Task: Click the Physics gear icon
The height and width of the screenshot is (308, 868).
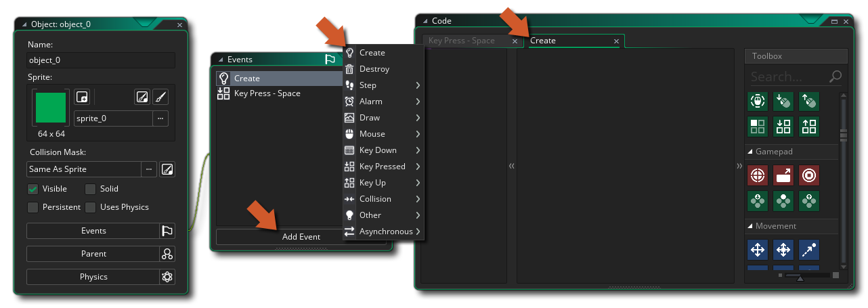Action: (167, 277)
